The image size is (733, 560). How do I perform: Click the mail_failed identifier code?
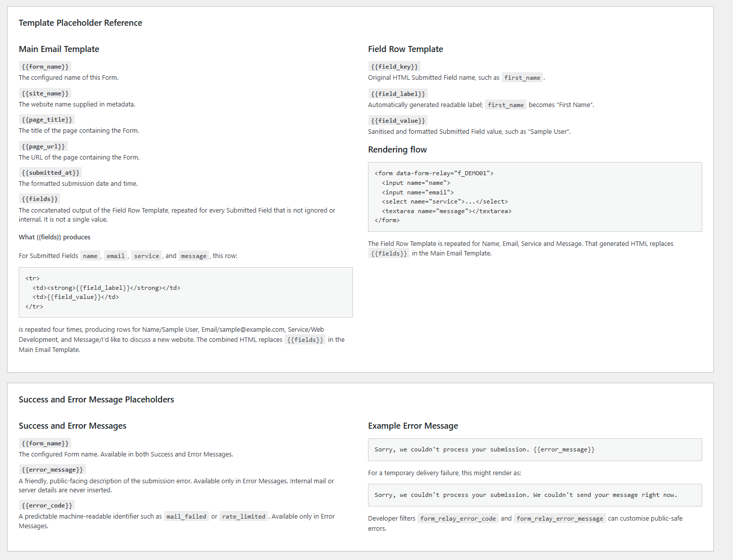(186, 517)
